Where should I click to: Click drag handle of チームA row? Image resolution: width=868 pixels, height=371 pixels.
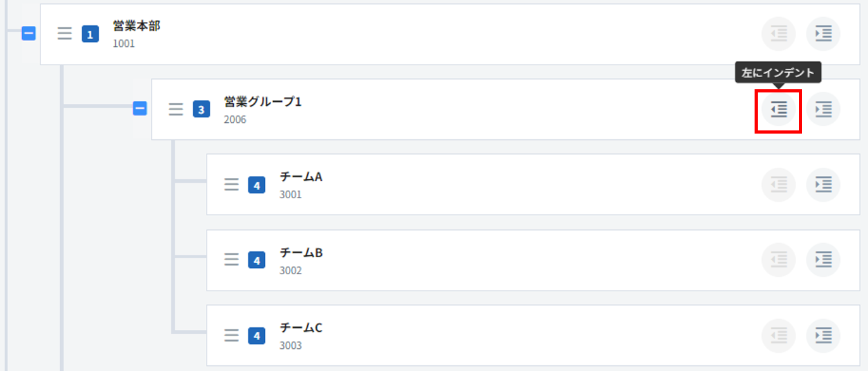click(x=231, y=185)
